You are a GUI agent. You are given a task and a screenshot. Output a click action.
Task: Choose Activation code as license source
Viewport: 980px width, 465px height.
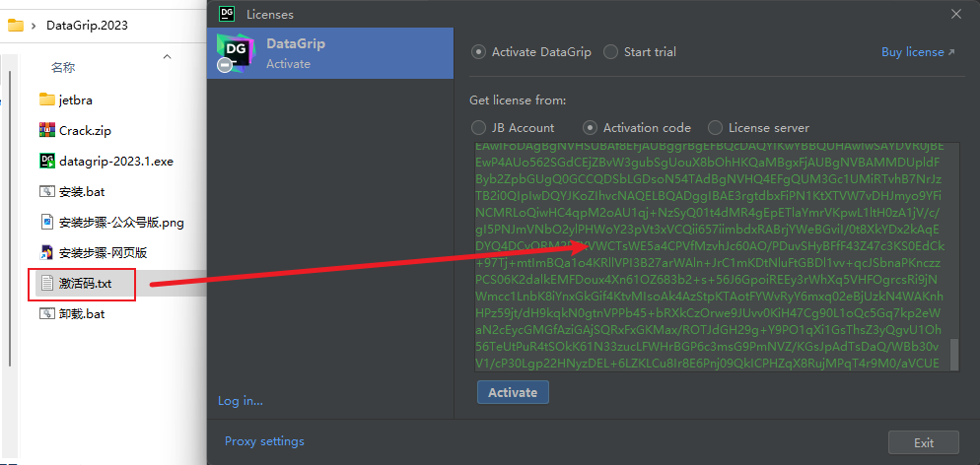click(x=590, y=128)
